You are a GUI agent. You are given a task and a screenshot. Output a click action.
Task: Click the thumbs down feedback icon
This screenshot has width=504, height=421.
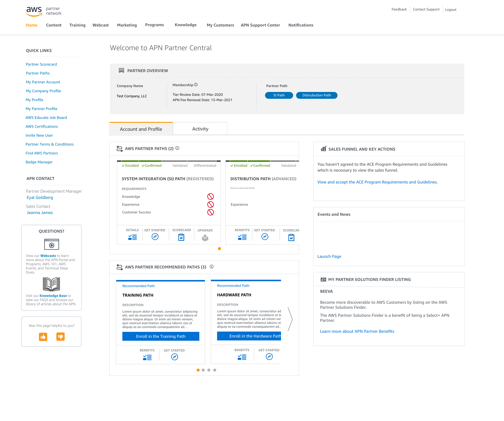(x=61, y=337)
